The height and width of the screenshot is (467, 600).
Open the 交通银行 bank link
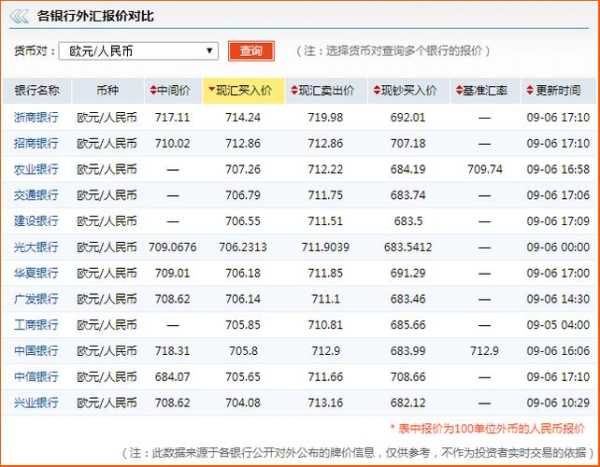(37, 195)
